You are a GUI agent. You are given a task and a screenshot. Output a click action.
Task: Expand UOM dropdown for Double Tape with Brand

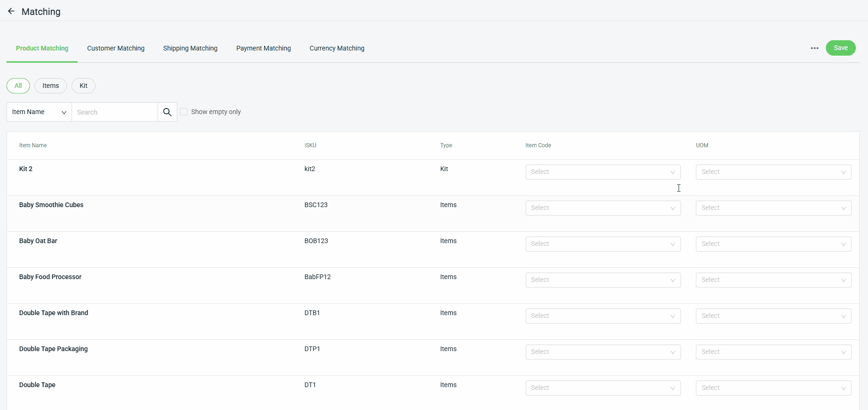pos(773,316)
